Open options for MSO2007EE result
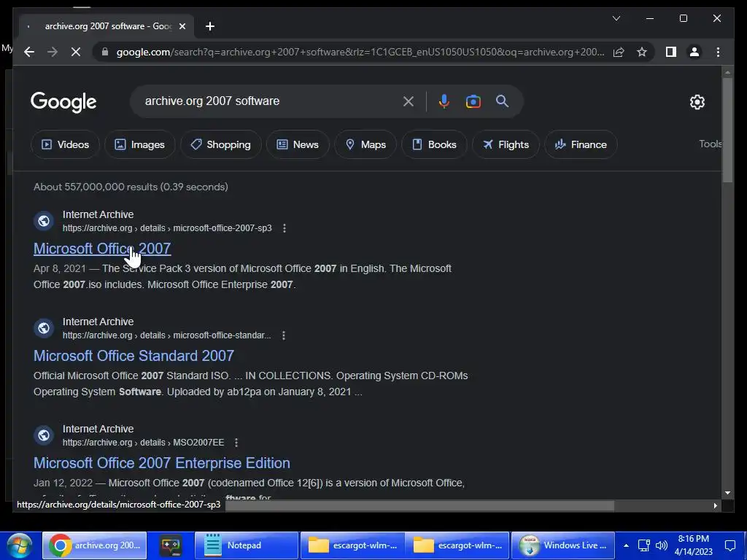Screen dimensions: 747x560 pyautogui.click(x=236, y=443)
